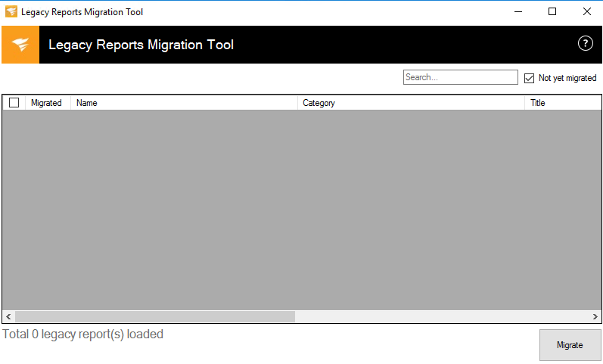Click into the Search field

(x=460, y=77)
